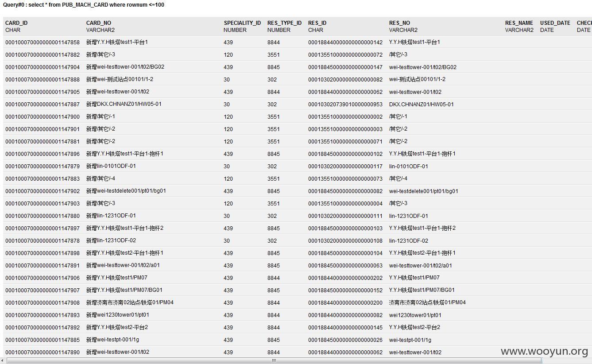Select RES_ID cell 00010302073901000000953
The width and height of the screenshot is (592, 364).
345,105
